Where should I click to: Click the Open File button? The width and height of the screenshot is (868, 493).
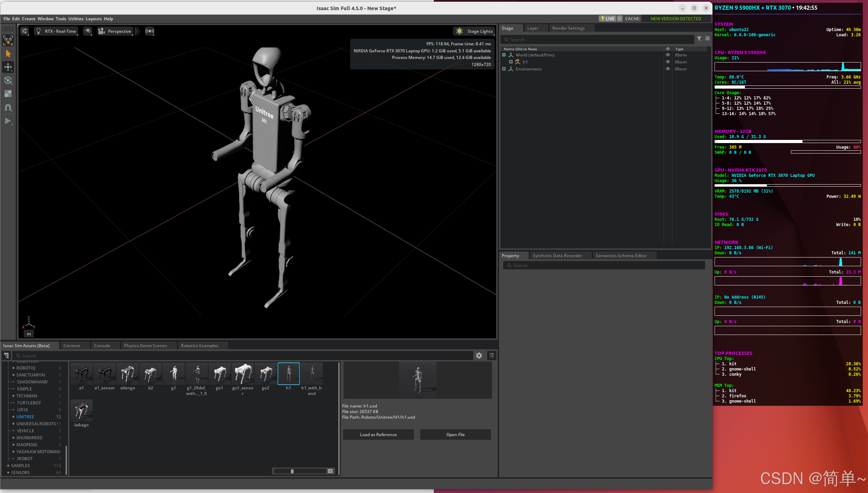[x=455, y=435]
